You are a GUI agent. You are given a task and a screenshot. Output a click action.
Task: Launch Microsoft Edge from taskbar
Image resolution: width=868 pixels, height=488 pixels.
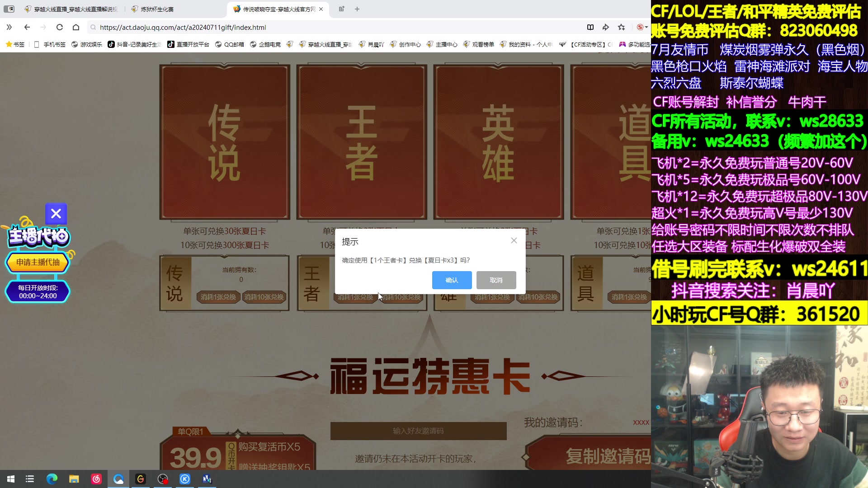52,479
